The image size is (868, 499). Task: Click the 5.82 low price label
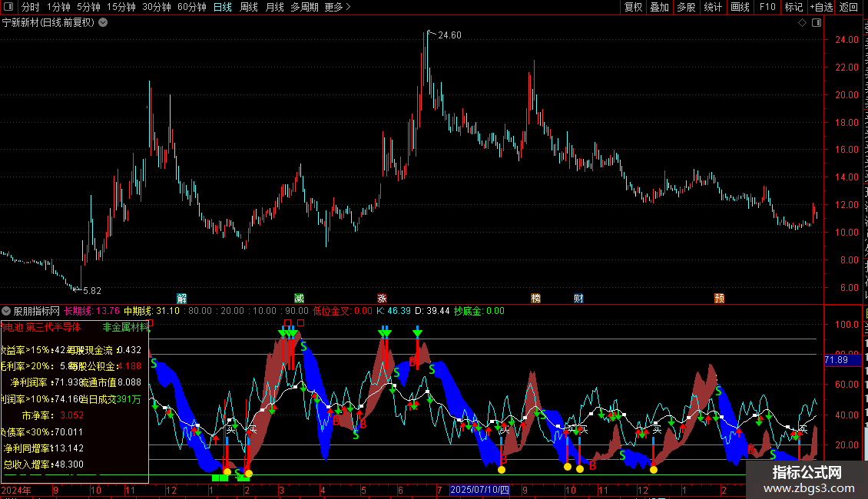pos(92,290)
